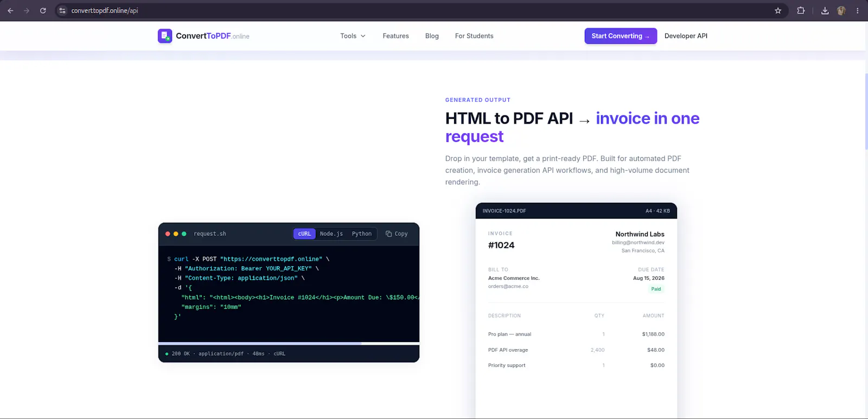Click the Authorization Bearer code line
Viewport: 868px width, 419px height.
246,268
